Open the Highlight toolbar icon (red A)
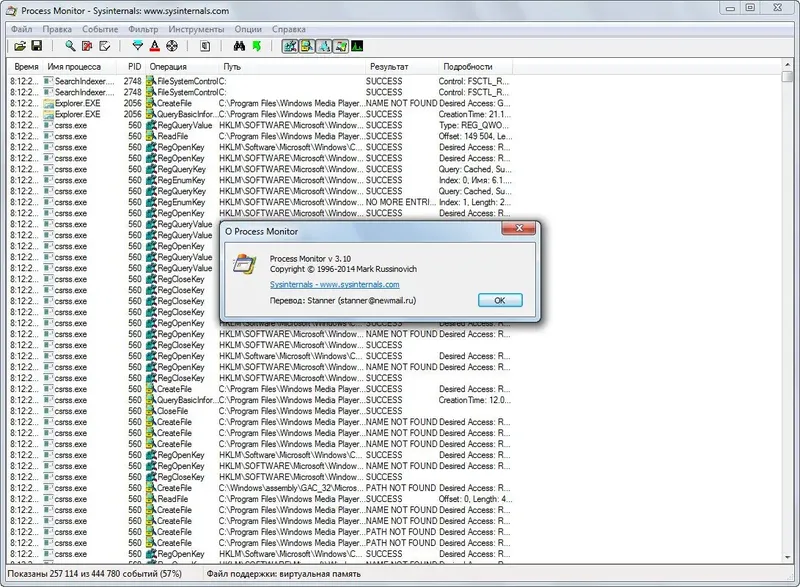Image resolution: width=800 pixels, height=587 pixels. click(x=155, y=46)
